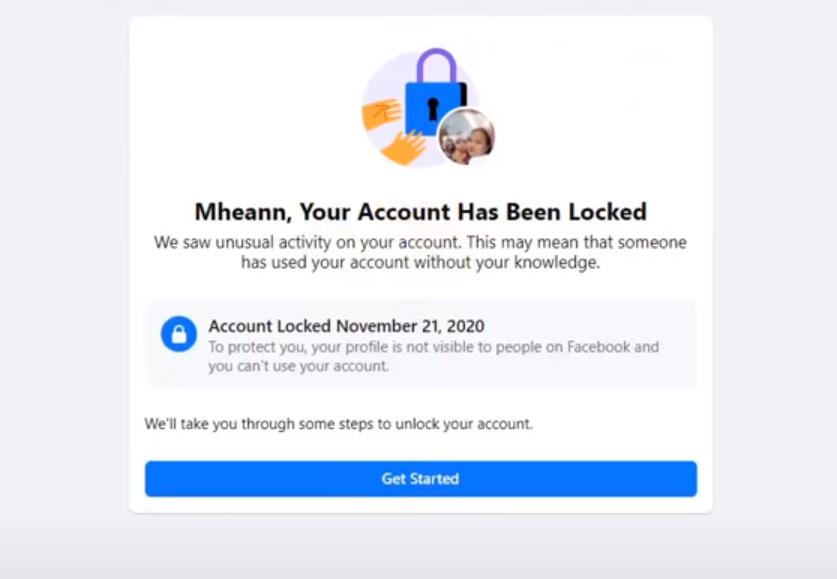
Task: Click the Get Started label on the blue button
Action: point(420,478)
